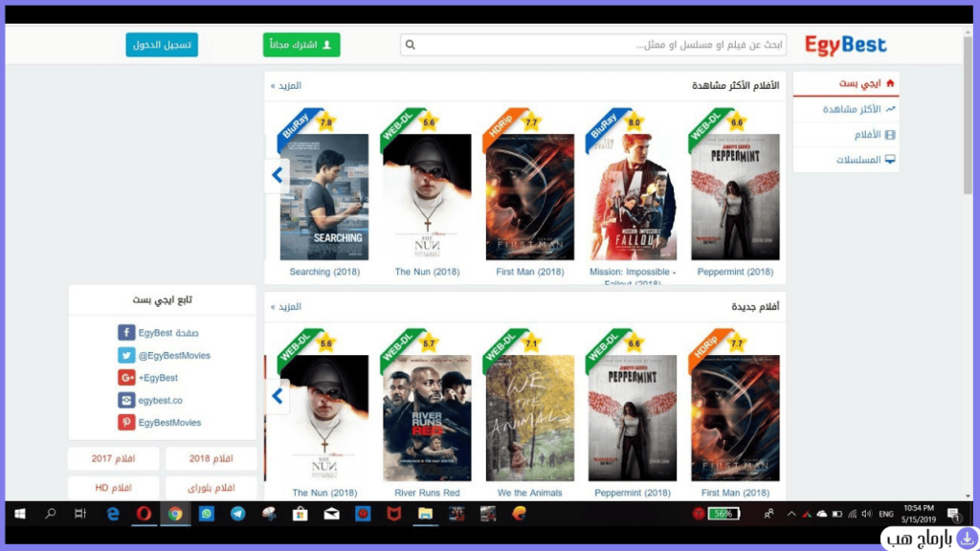The height and width of the screenshot is (551, 980).
Task: Open افلام بلوراى category button
Action: tap(212, 488)
